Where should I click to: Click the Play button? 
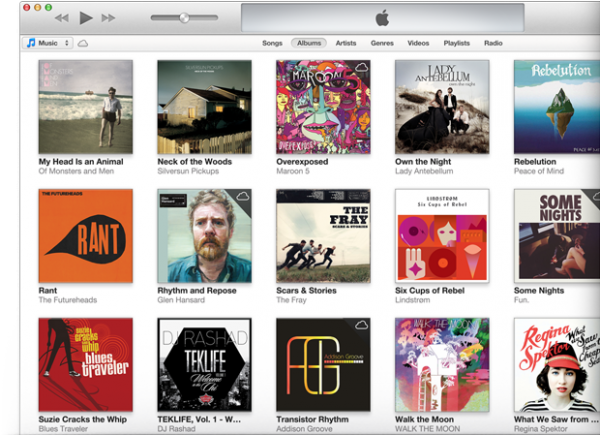click(x=86, y=18)
